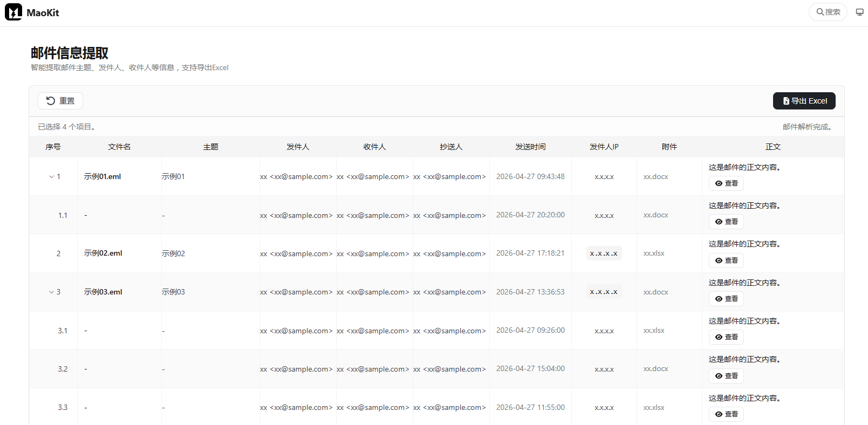The width and height of the screenshot is (868, 425).
Task: Click sequence number 3.2
Action: coord(63,369)
